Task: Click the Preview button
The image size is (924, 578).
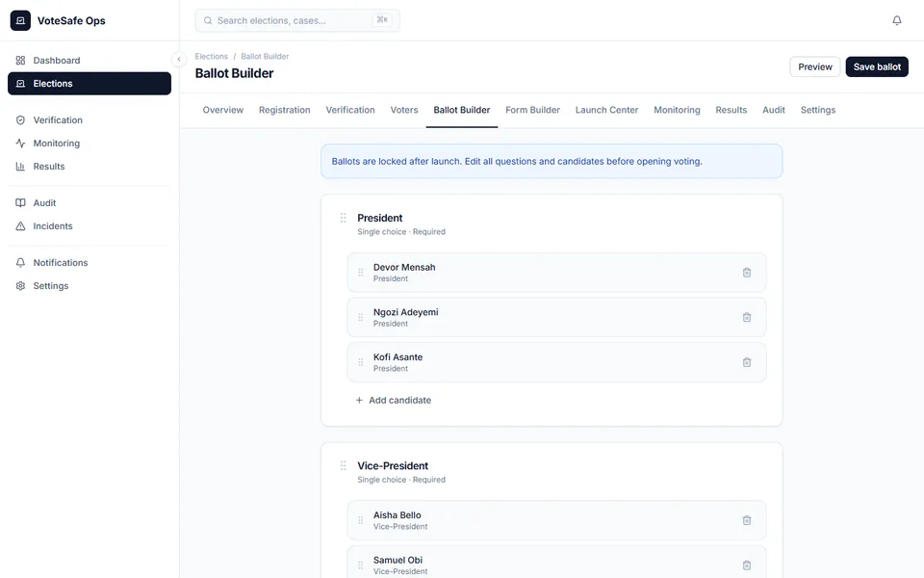Action: [814, 66]
